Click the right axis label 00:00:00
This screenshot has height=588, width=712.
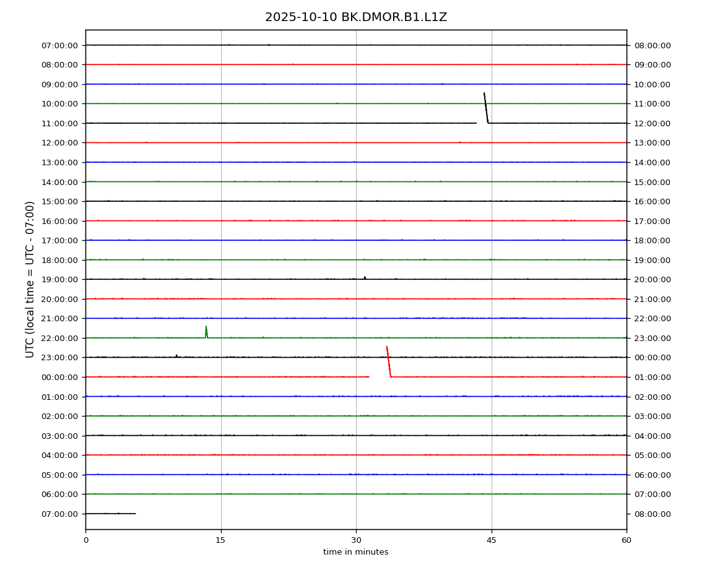click(x=652, y=358)
